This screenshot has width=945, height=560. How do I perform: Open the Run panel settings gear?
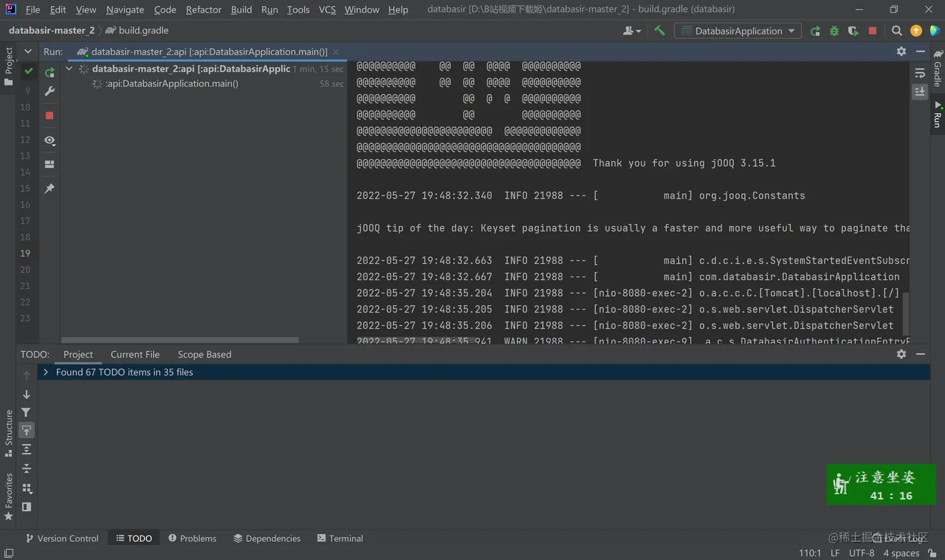point(901,51)
